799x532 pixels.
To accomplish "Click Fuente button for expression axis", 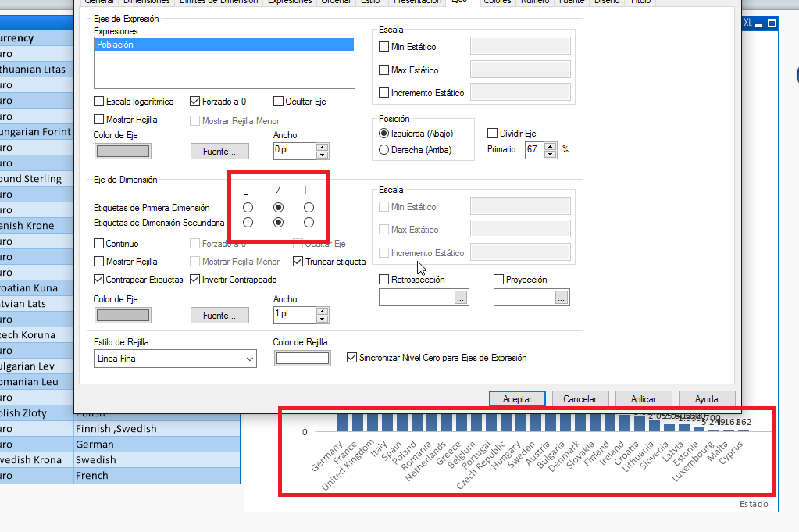I will pyautogui.click(x=219, y=152).
